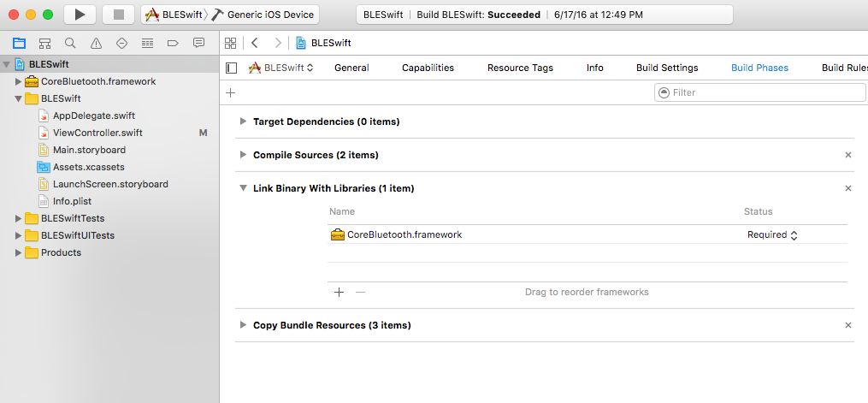Go forward in editor history

[x=278, y=43]
